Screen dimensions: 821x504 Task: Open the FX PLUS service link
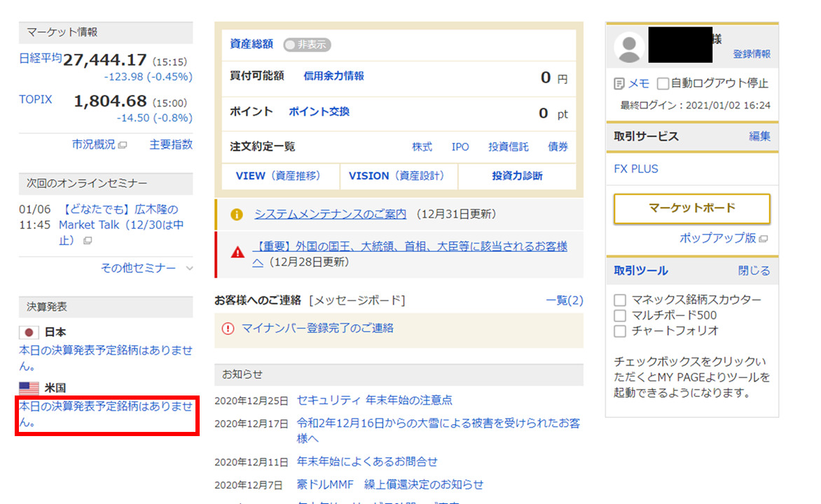[636, 169]
